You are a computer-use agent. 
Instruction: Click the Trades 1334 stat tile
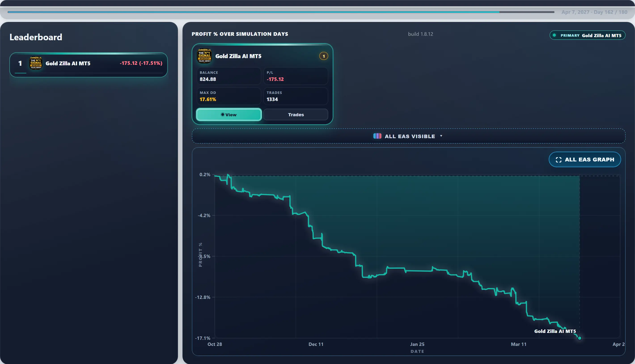296,96
